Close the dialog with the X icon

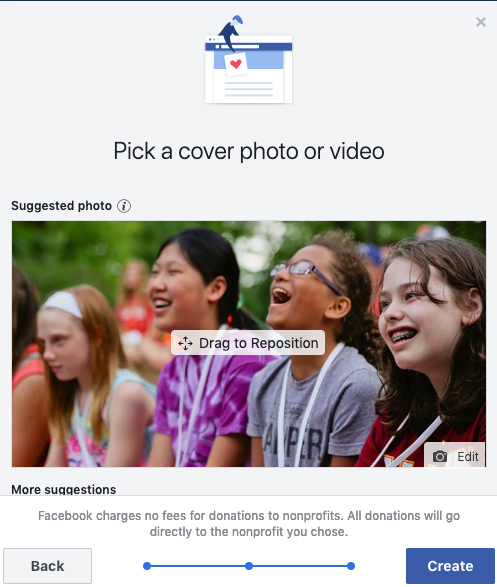(x=481, y=22)
